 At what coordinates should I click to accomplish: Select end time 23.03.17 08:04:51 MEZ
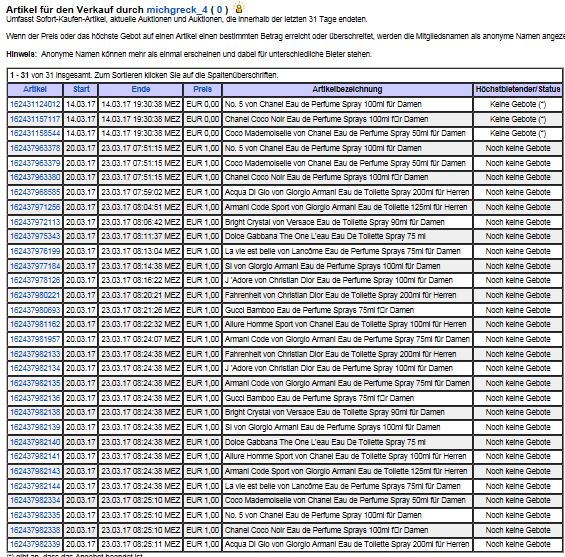coord(141,207)
